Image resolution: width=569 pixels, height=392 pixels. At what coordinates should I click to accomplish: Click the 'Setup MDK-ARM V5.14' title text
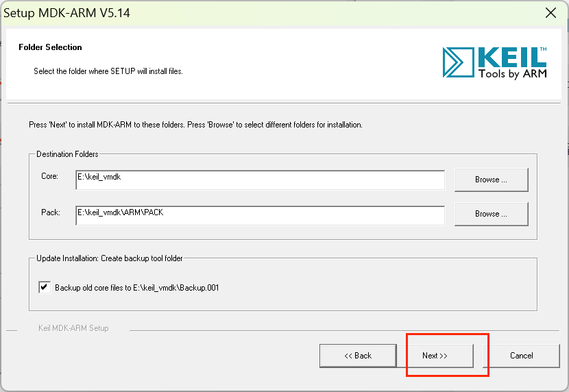66,13
